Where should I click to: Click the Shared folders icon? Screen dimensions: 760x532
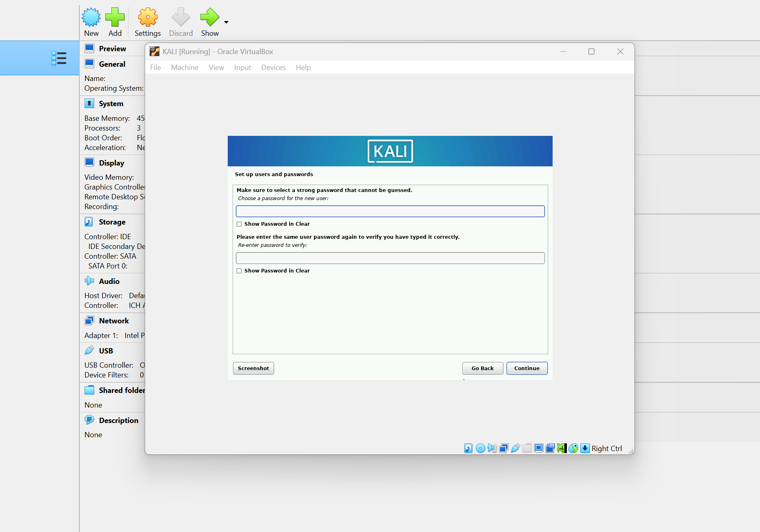[x=89, y=390]
